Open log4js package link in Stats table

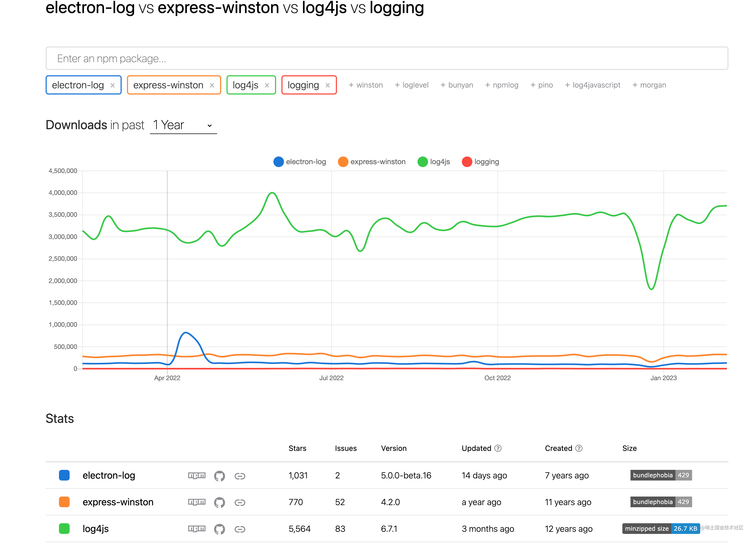click(x=96, y=529)
